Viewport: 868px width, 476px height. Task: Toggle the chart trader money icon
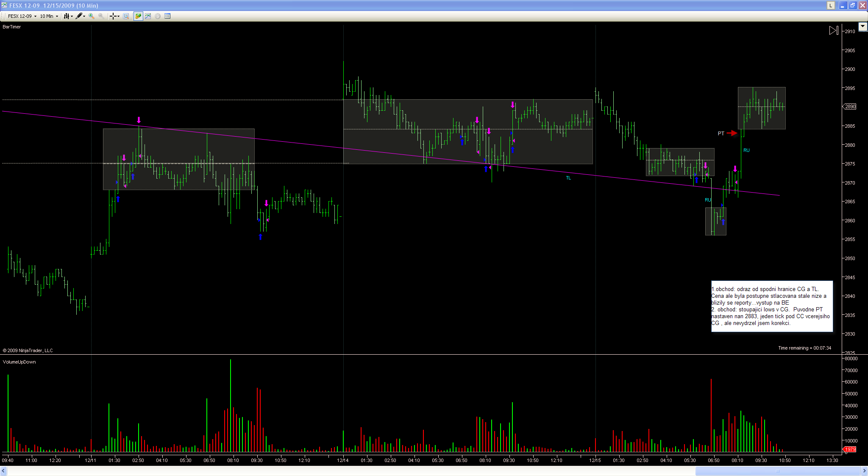(138, 16)
